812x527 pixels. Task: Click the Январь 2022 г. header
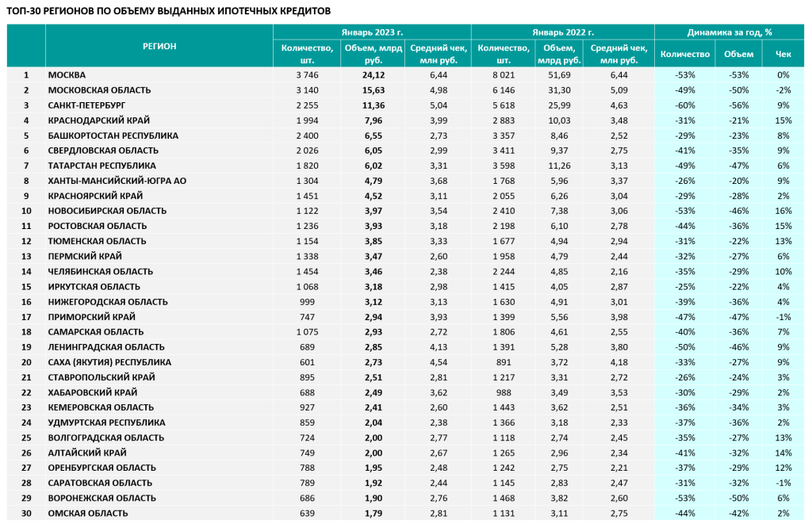(x=562, y=32)
